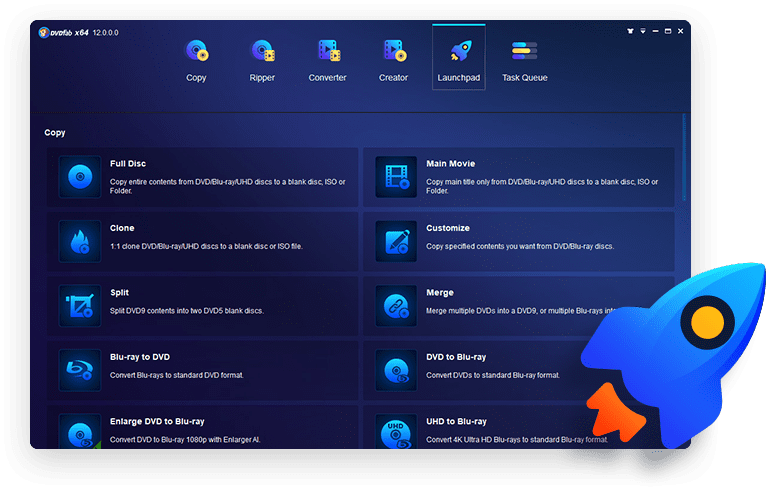
Task: Minimize the DVDFab window
Action: pyautogui.click(x=656, y=31)
